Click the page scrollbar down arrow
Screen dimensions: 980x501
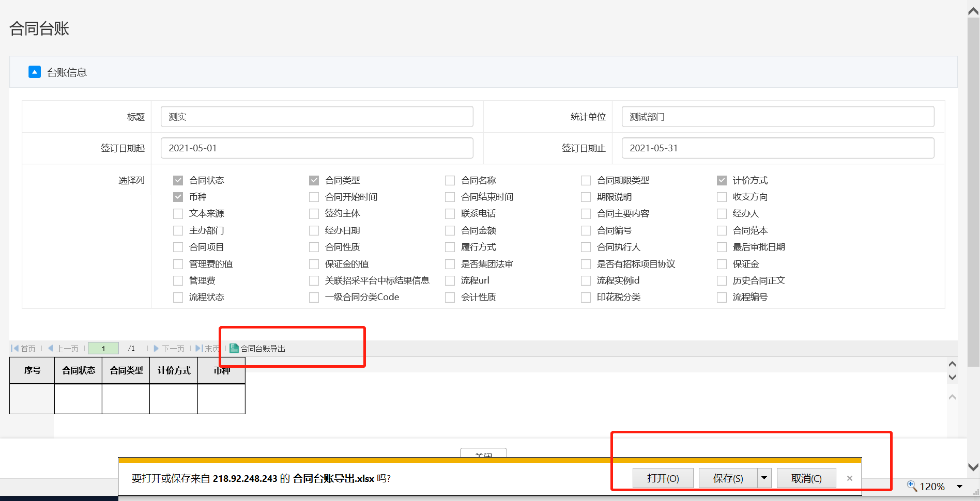coord(973,467)
